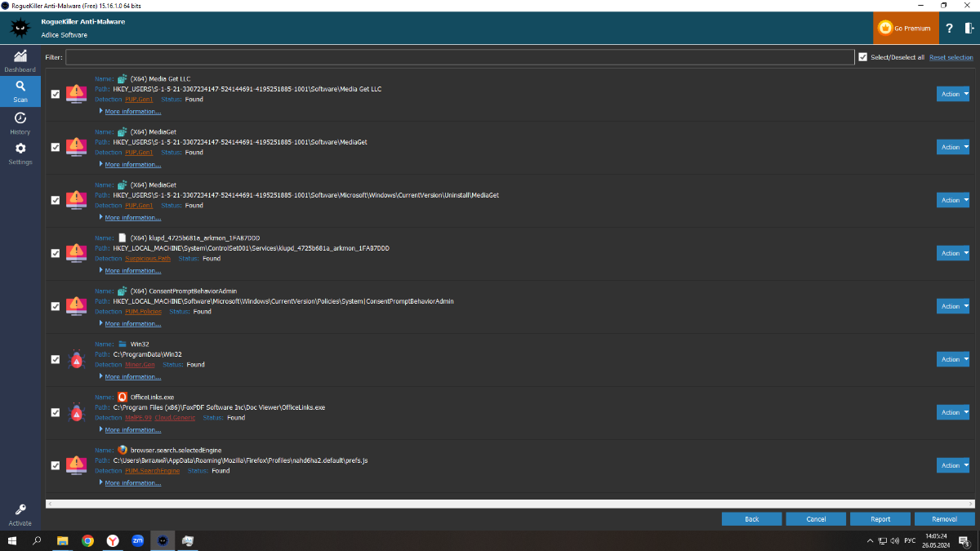
Task: Uncheck checkbox for OfficeLinks.exe detection
Action: pos(56,412)
